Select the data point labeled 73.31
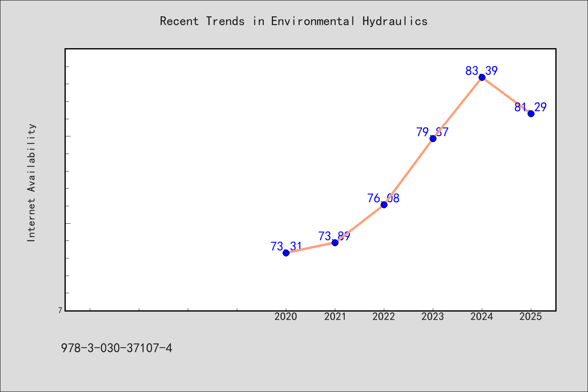Viewport: 588px width, 392px height. pos(286,253)
